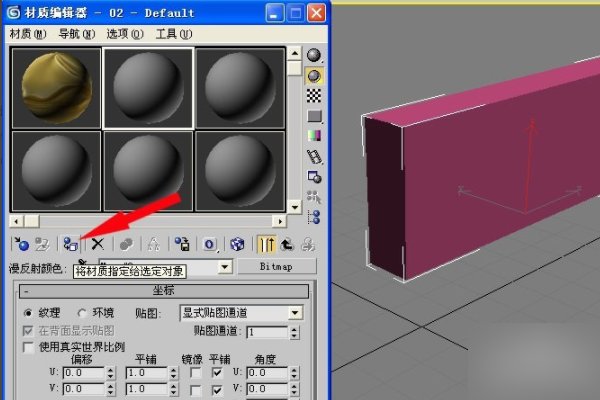
Task: Click the Select by Material icon
Action: (x=314, y=197)
